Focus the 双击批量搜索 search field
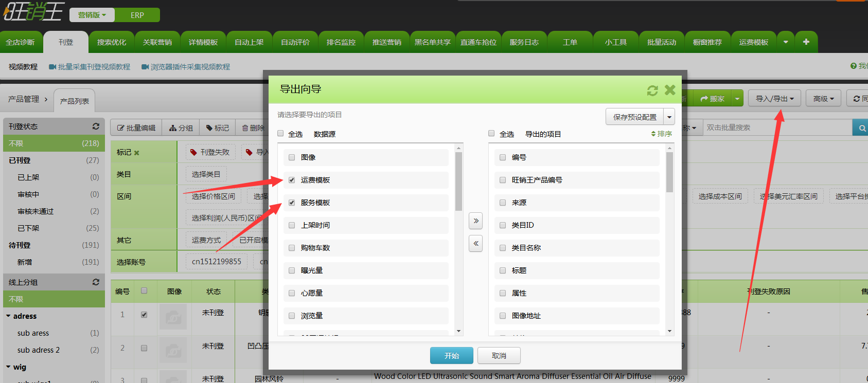The height and width of the screenshot is (383, 868). tap(776, 127)
